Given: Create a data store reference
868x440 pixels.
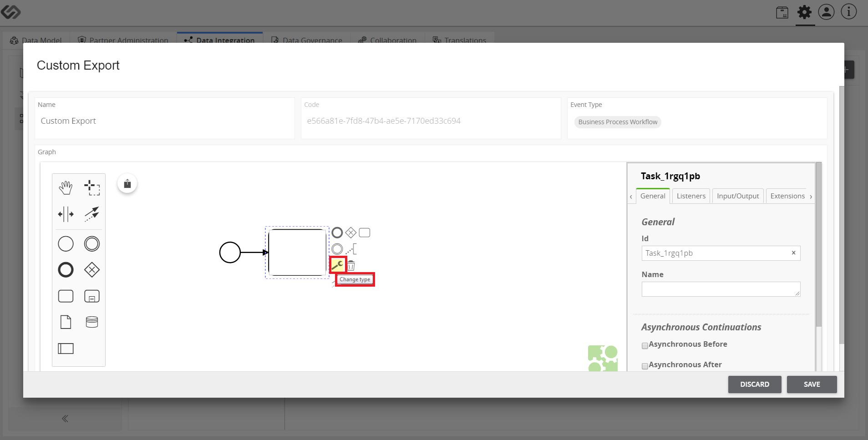Looking at the screenshot, I should (x=92, y=322).
